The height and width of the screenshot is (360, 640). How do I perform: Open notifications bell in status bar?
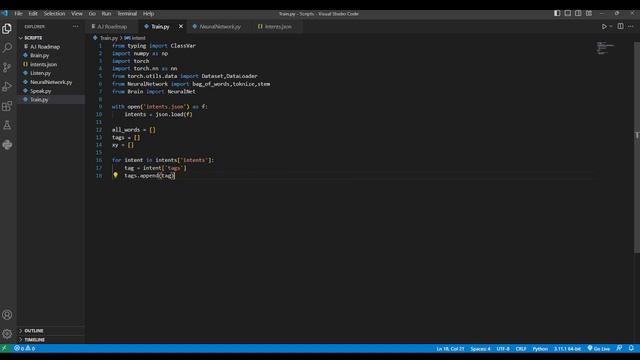(x=631, y=348)
